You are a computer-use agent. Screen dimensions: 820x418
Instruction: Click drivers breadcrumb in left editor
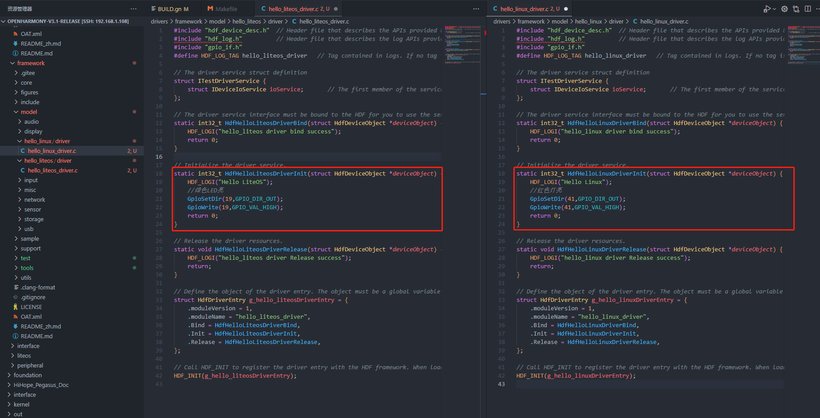pos(160,21)
